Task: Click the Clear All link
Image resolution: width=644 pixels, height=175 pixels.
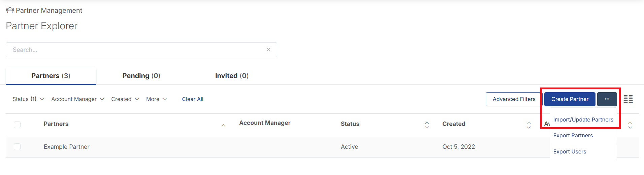Action: (x=193, y=99)
